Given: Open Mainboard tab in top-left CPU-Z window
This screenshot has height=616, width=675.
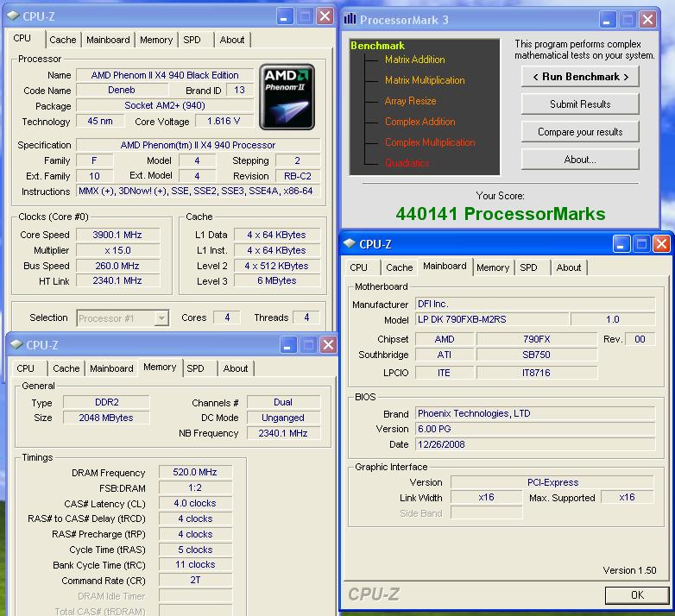Looking at the screenshot, I should point(108,40).
